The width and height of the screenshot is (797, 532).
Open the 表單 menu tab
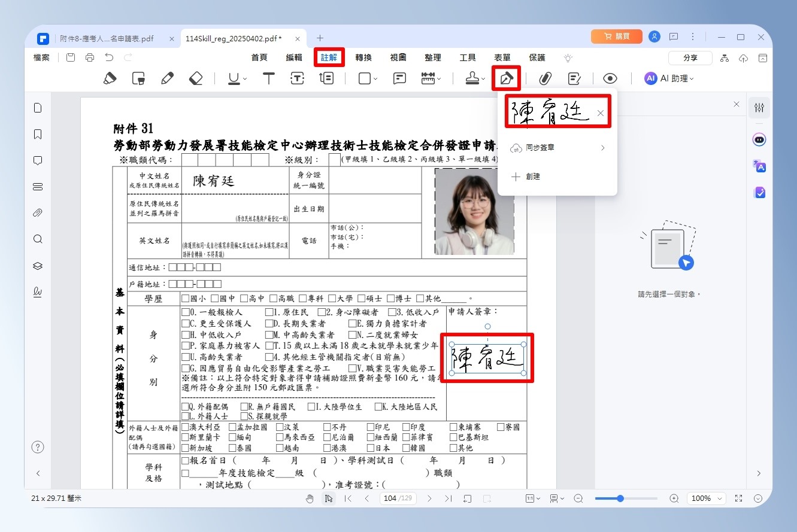[x=502, y=57]
